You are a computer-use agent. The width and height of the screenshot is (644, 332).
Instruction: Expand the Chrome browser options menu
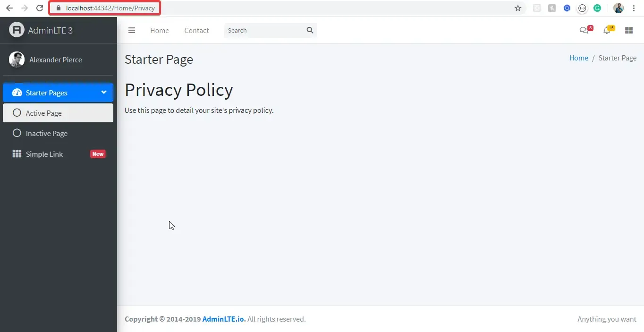click(634, 8)
